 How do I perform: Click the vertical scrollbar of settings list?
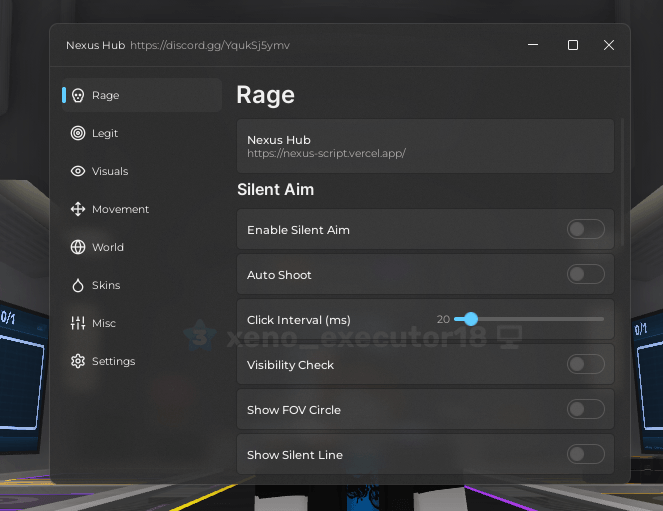click(622, 182)
